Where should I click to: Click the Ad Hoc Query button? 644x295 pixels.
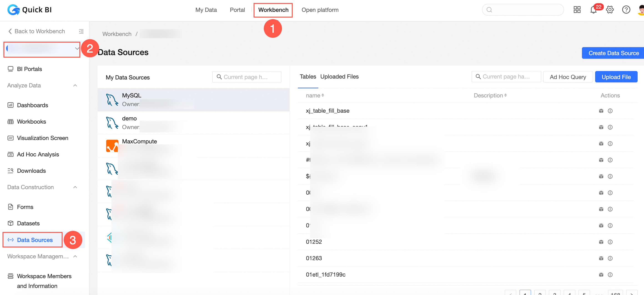click(x=568, y=77)
